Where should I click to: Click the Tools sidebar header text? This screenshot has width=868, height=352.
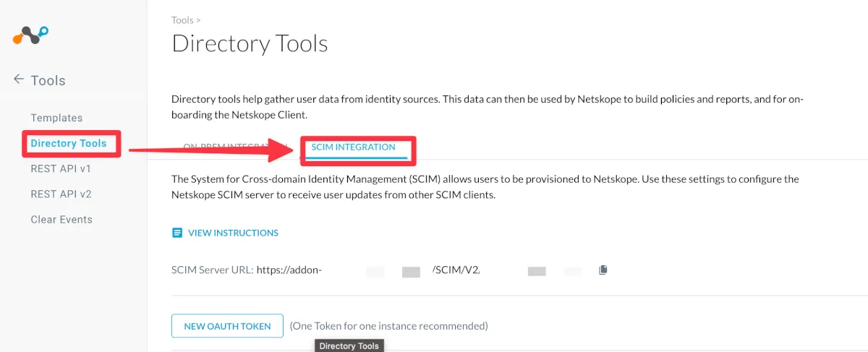click(x=48, y=80)
